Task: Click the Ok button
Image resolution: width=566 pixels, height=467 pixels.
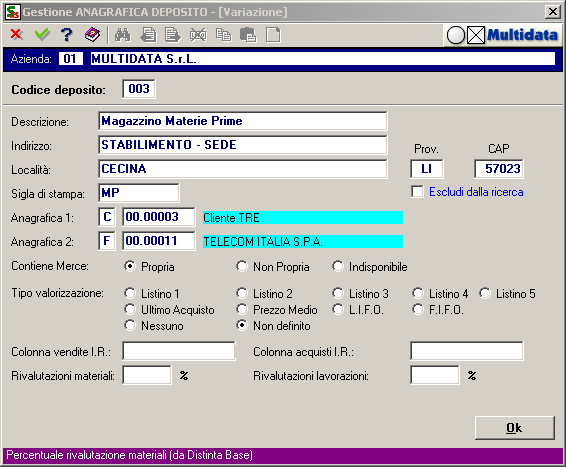Action: tap(514, 428)
